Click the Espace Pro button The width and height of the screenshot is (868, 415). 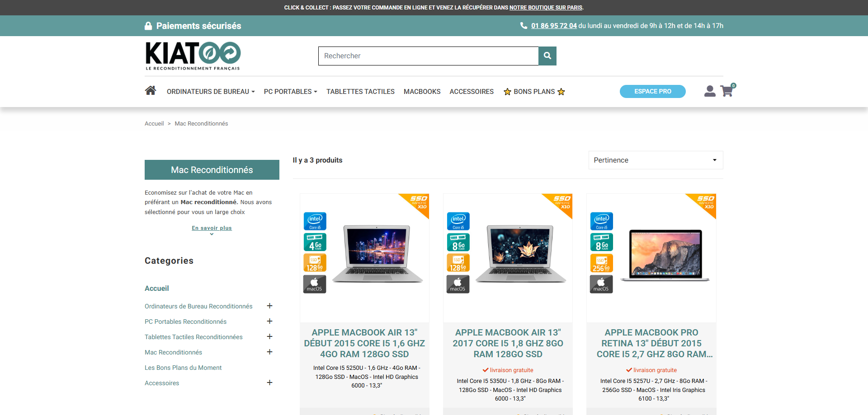[652, 91]
